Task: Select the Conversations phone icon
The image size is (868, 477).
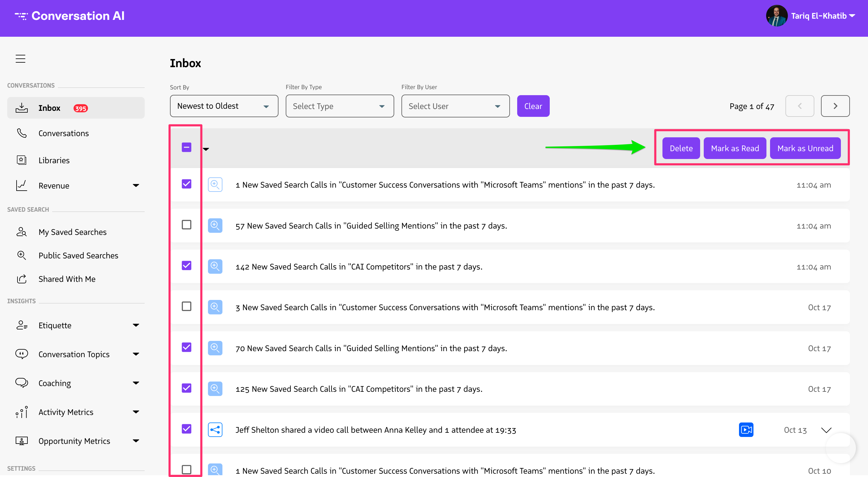Action: coord(21,133)
